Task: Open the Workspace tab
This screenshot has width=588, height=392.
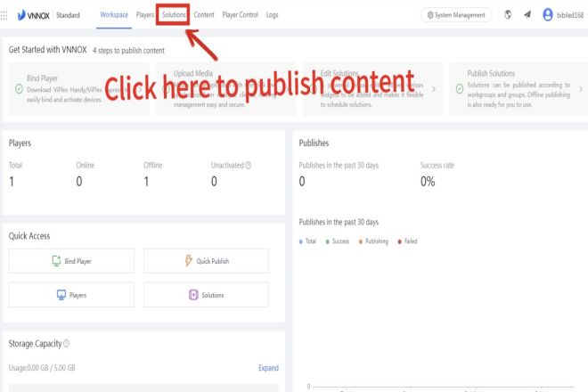Action: [x=114, y=15]
